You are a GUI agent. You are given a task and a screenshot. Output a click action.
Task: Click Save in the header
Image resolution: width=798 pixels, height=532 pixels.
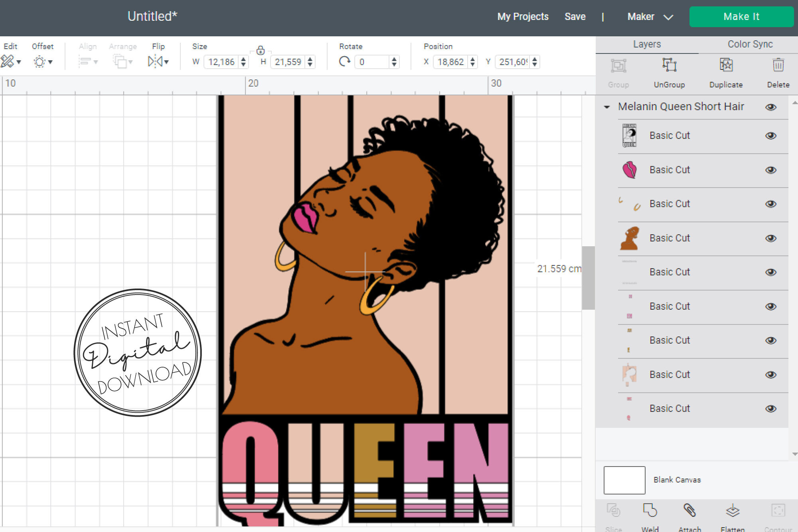575,17
